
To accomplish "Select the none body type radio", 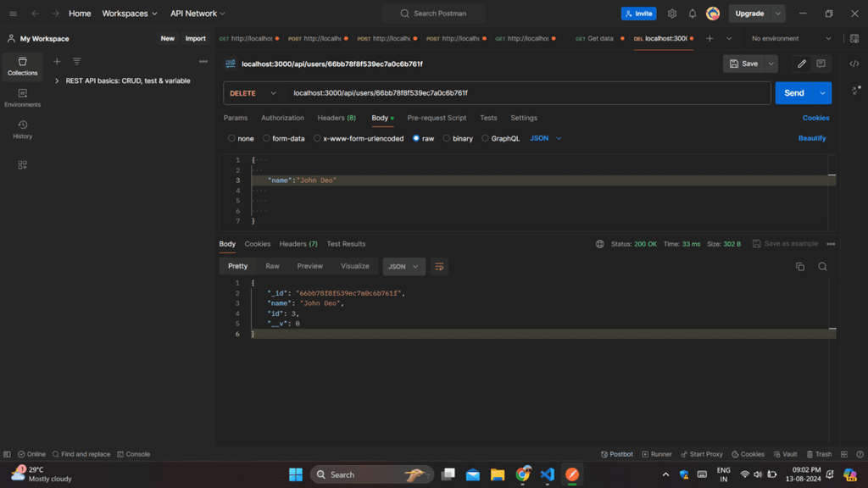I will [x=231, y=138].
